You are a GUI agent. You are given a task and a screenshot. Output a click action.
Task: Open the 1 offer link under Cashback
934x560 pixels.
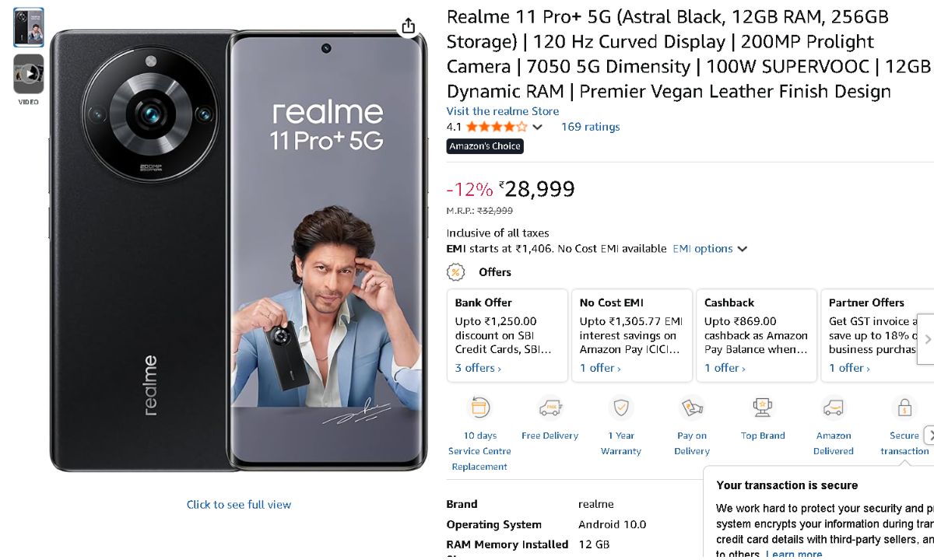725,368
